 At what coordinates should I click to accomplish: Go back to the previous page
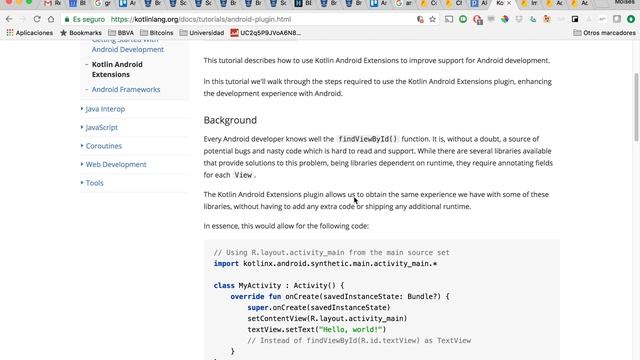[9, 19]
